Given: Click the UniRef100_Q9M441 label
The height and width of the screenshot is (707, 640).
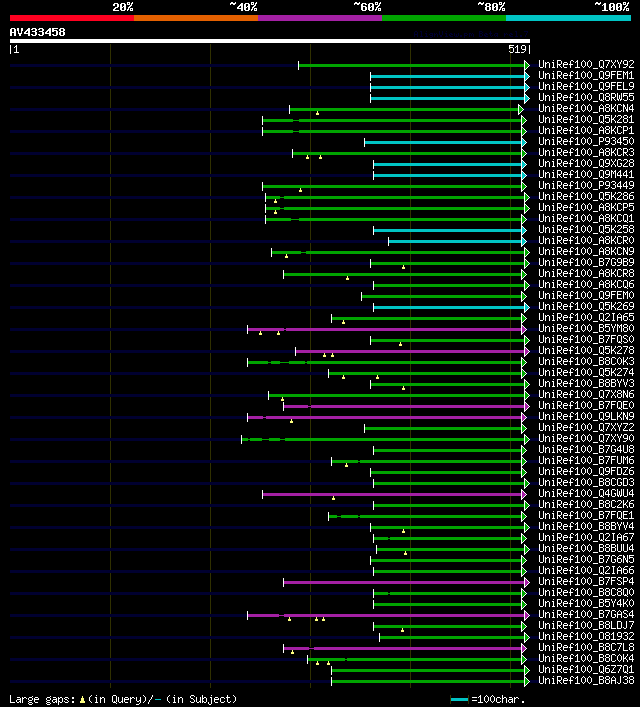Looking at the screenshot, I should (586, 174).
